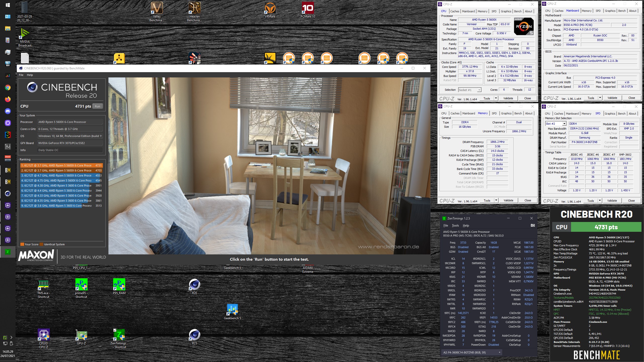The image size is (644, 362).
Task: Open the Heaven Benchmark desktop shortcut
Action: click(x=194, y=12)
